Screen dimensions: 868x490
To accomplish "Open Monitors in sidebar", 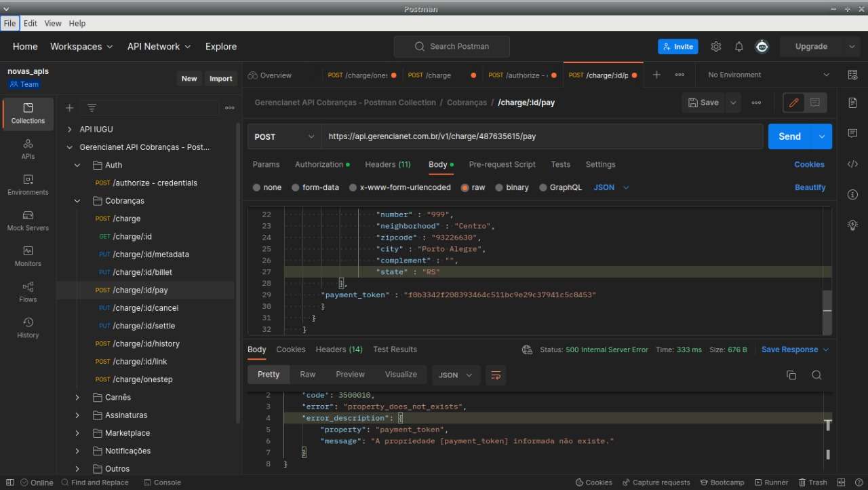I will click(28, 257).
